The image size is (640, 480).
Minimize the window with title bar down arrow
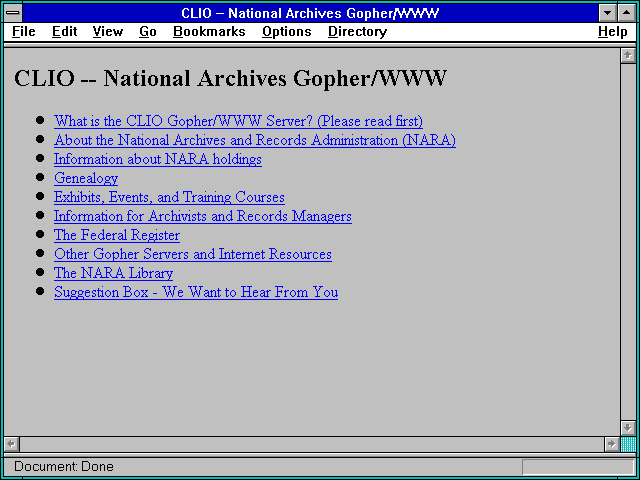[607, 13]
